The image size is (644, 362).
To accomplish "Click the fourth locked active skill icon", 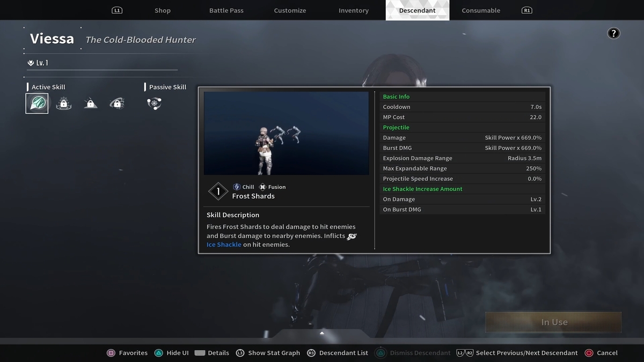I will [117, 104].
